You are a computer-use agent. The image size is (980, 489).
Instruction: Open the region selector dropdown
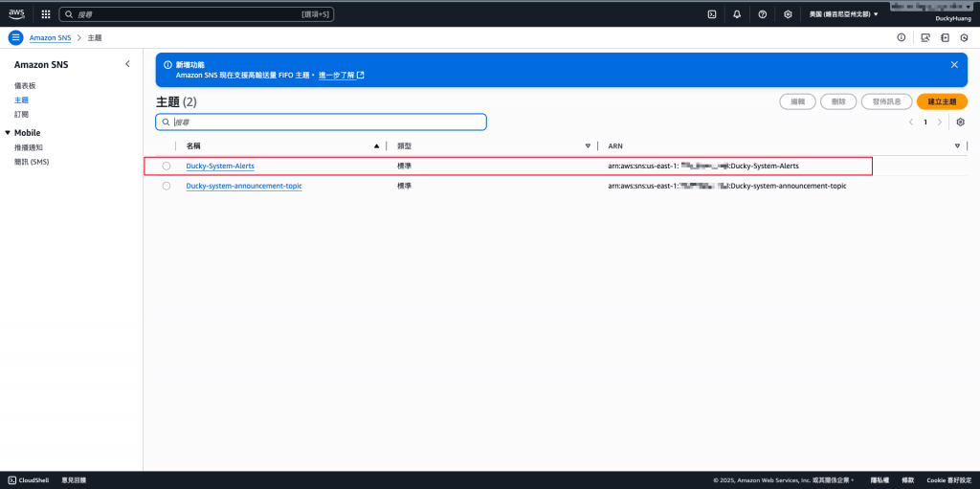844,13
